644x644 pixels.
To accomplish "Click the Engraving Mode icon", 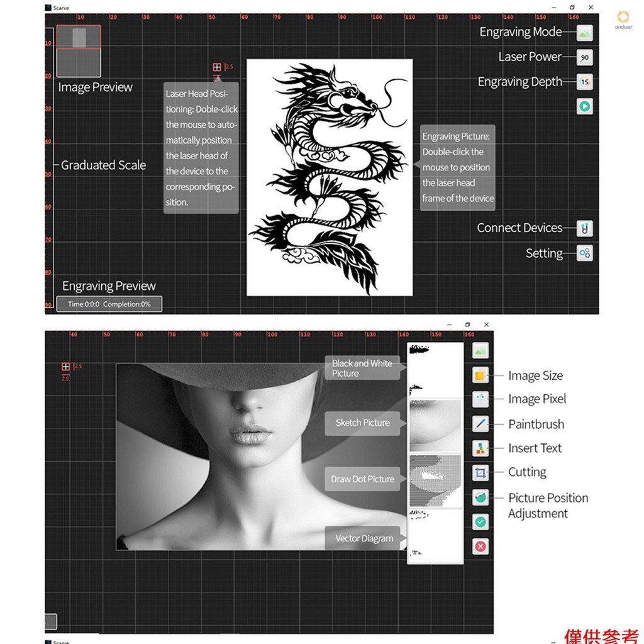I will (x=584, y=33).
